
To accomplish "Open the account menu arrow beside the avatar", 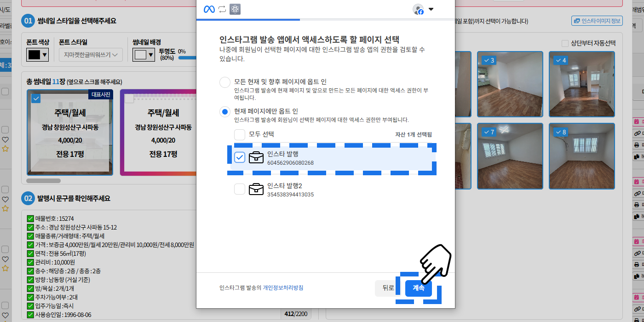I will point(431,9).
